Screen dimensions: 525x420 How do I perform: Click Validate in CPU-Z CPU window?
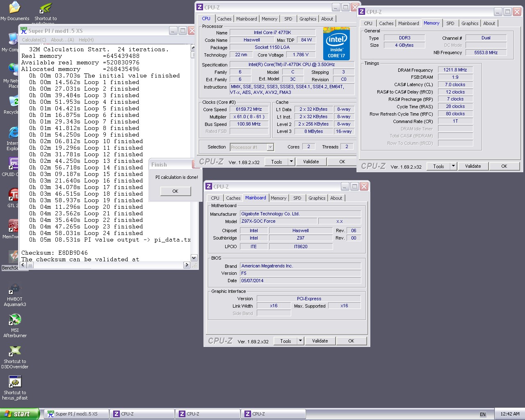pos(311,162)
